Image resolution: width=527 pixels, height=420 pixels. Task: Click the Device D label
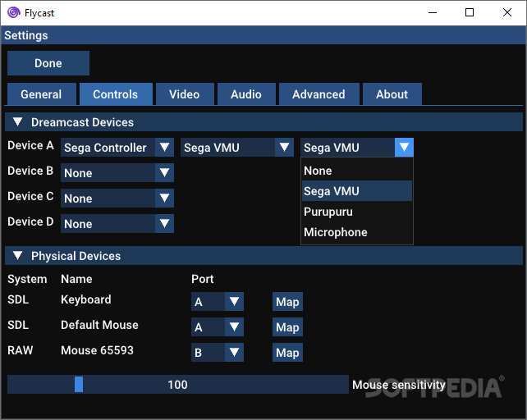[x=30, y=221]
